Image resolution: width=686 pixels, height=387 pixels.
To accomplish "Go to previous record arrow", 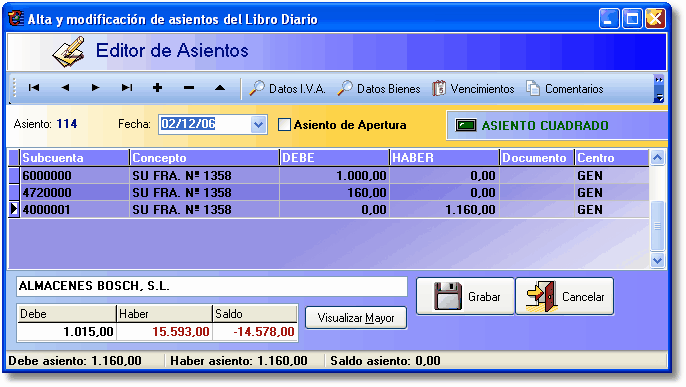I will click(x=65, y=88).
